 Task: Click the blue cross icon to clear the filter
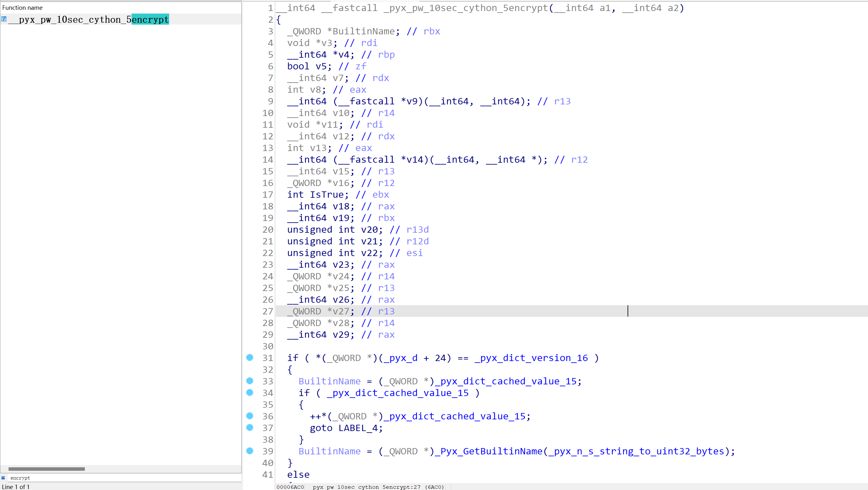3,477
